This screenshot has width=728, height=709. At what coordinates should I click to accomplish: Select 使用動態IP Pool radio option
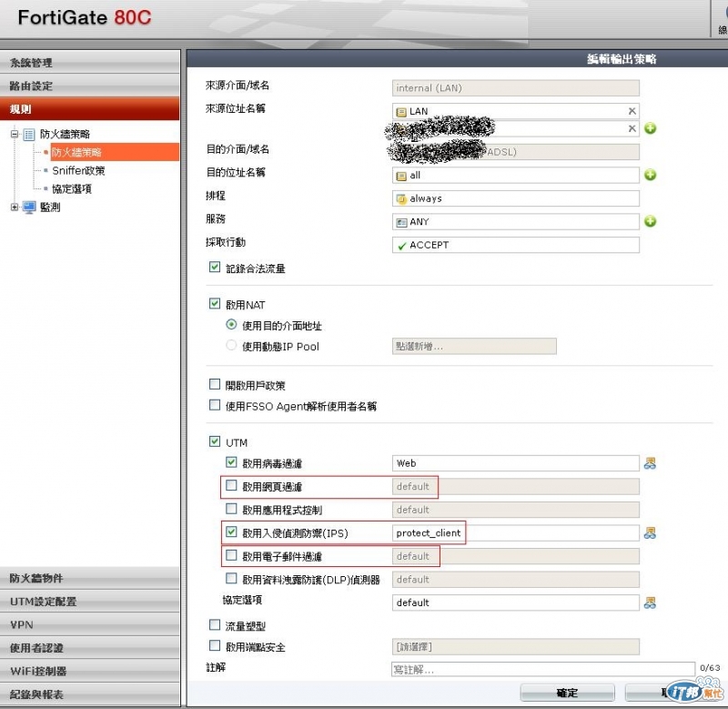[x=231, y=345]
